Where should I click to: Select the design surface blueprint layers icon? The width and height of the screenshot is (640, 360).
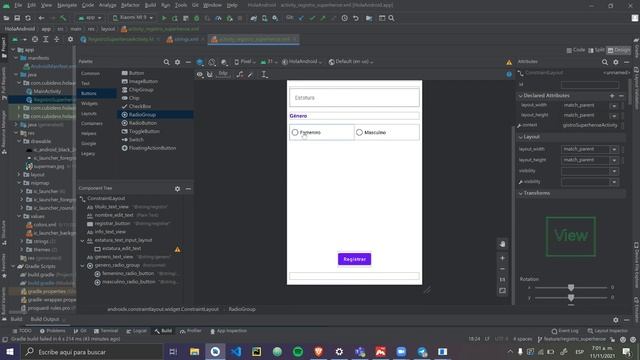point(200,62)
